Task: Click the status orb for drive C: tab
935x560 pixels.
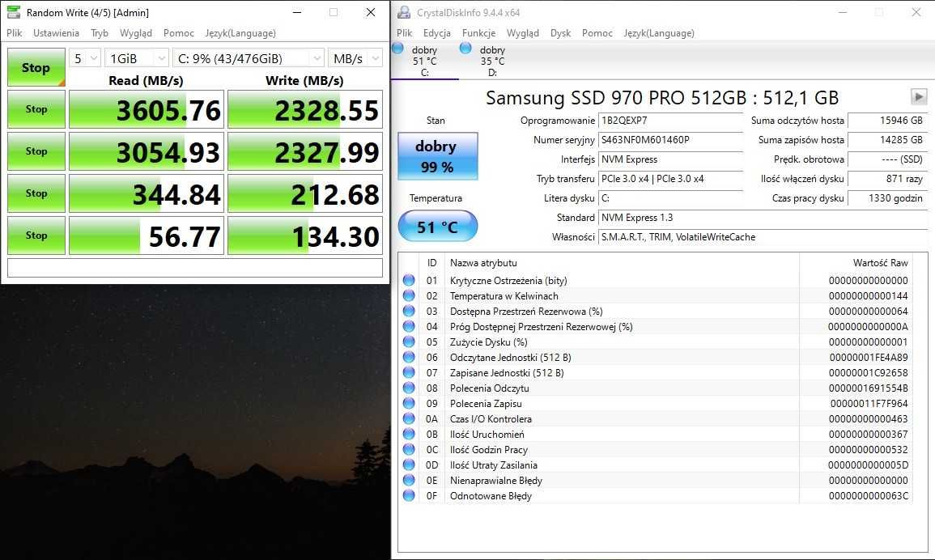Action: tap(397, 49)
